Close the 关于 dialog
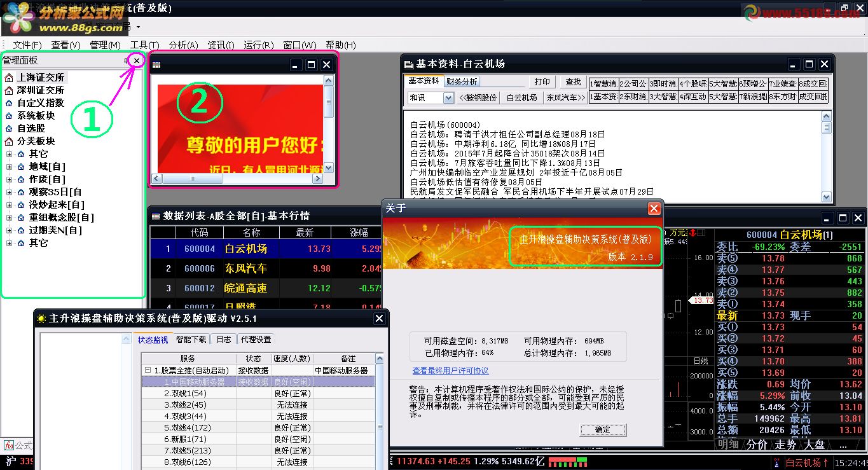The image size is (868, 470). coord(654,209)
